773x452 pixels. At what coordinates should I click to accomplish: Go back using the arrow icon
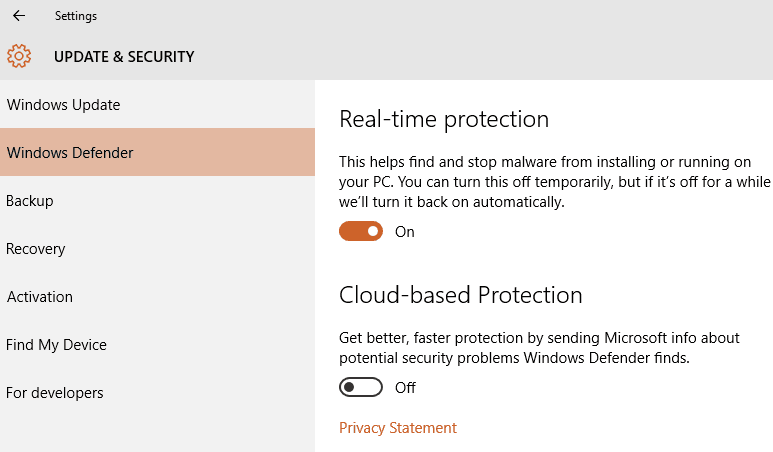click(x=19, y=16)
